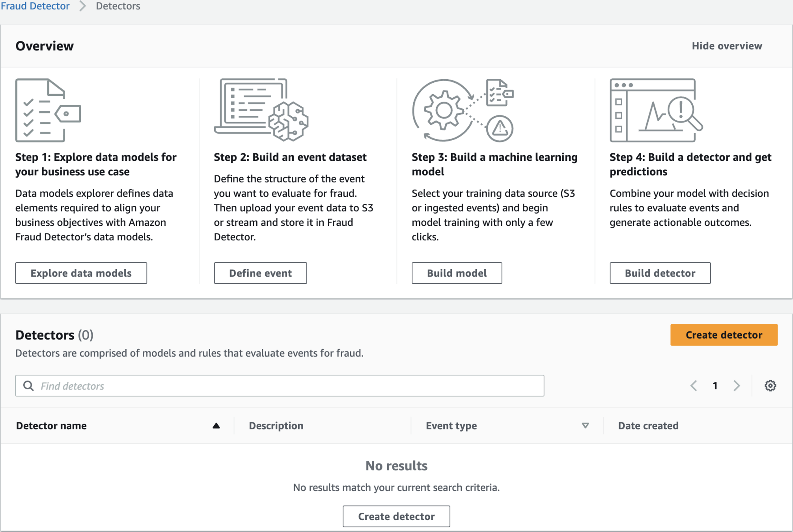Sort by Event type arrow
793x532 pixels.
tap(585, 426)
